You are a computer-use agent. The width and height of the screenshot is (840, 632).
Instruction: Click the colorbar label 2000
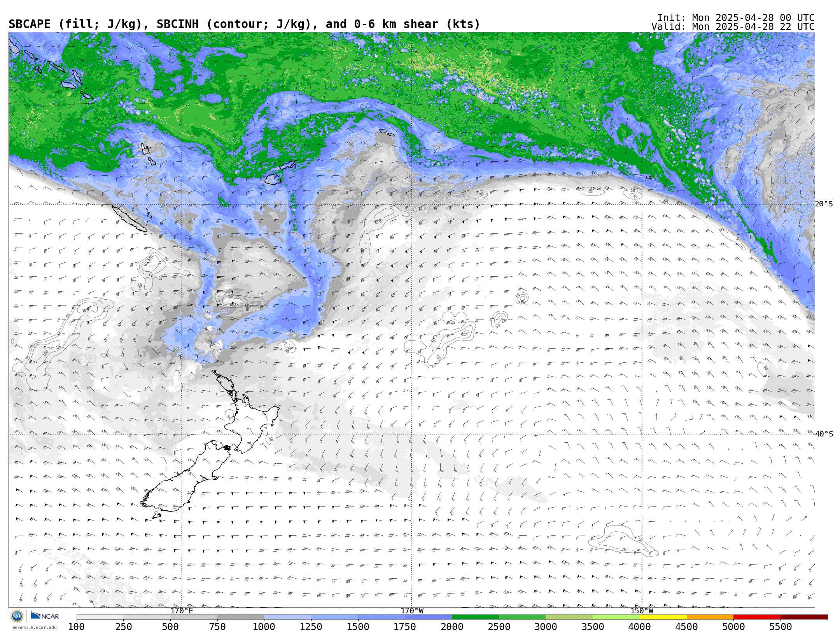(452, 627)
